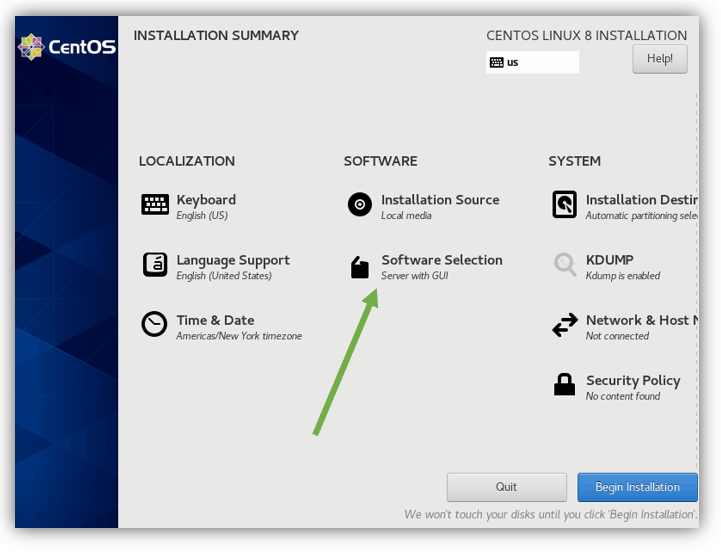Click 'Automatic partitioning' status text
Viewport: 721px width, 560px height.
[x=641, y=216]
